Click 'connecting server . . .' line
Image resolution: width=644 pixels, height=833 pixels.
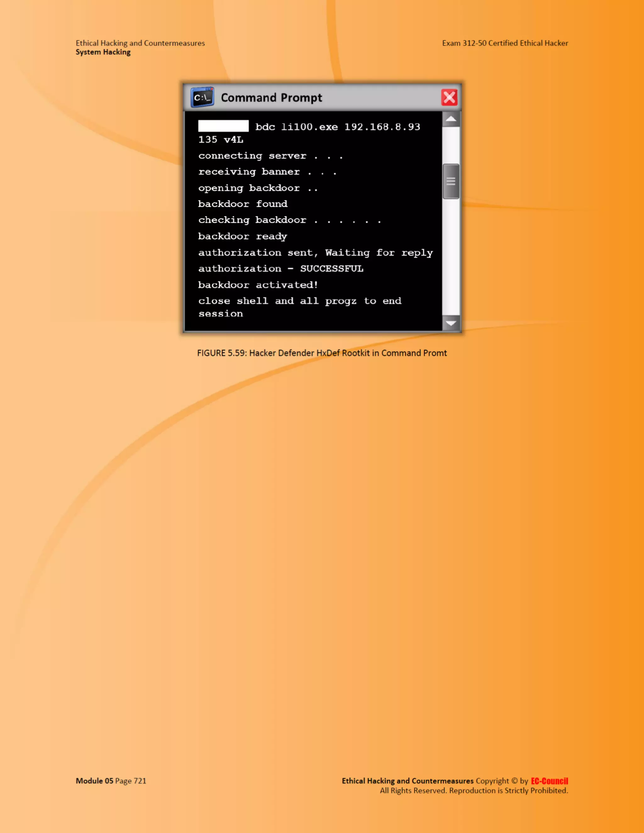pos(270,156)
